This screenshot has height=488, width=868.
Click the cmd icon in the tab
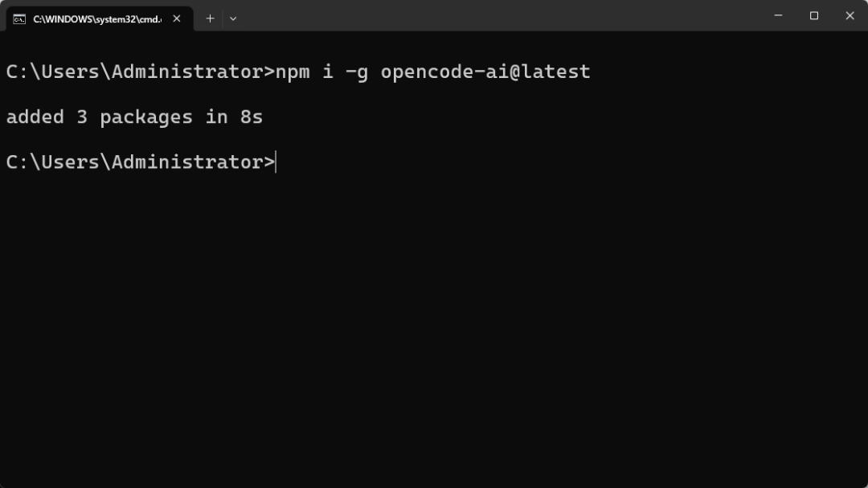click(19, 18)
